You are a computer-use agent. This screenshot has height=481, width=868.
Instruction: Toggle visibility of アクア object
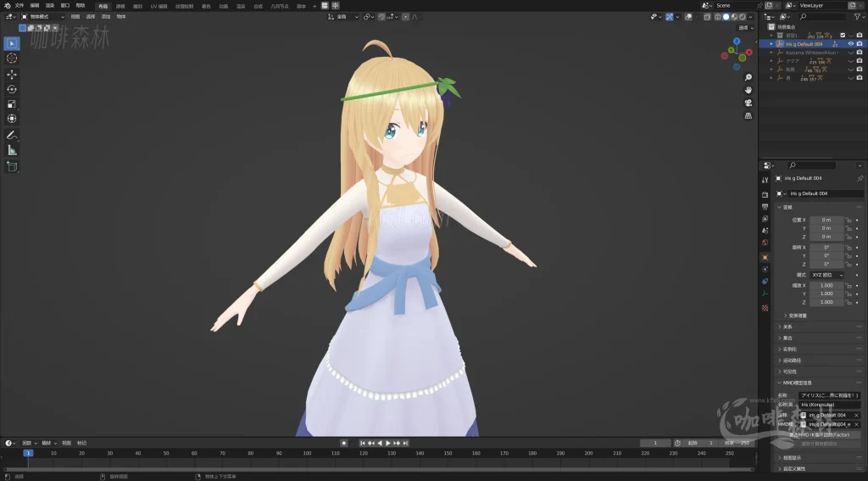(x=851, y=61)
